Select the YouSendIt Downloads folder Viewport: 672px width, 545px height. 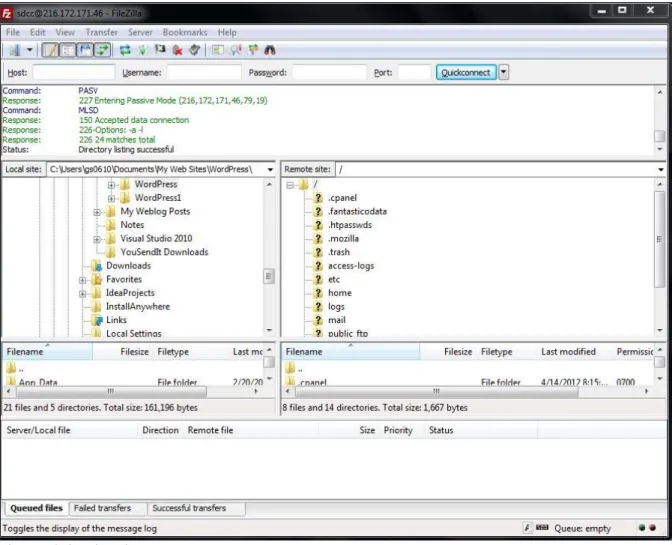(x=164, y=252)
